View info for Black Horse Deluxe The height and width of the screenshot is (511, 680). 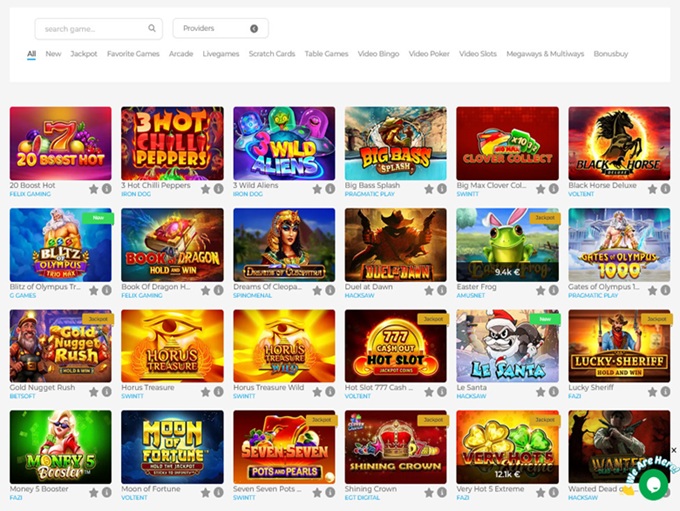click(665, 188)
